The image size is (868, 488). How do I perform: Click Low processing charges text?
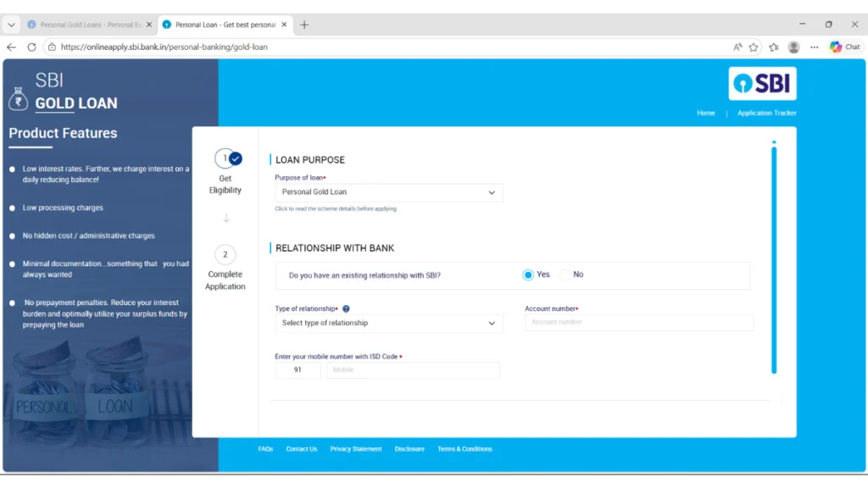coord(63,208)
